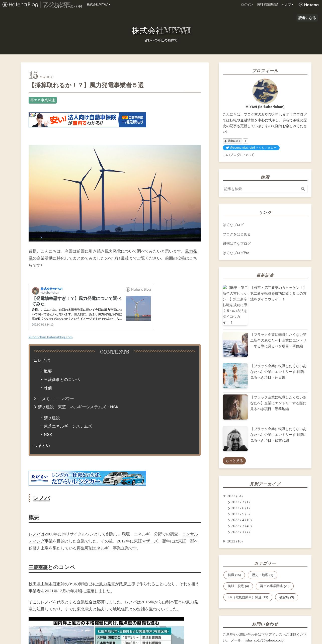Expand the 2022 / 5 archive chevron
This screenshot has height=644, width=322.
pos(229,514)
